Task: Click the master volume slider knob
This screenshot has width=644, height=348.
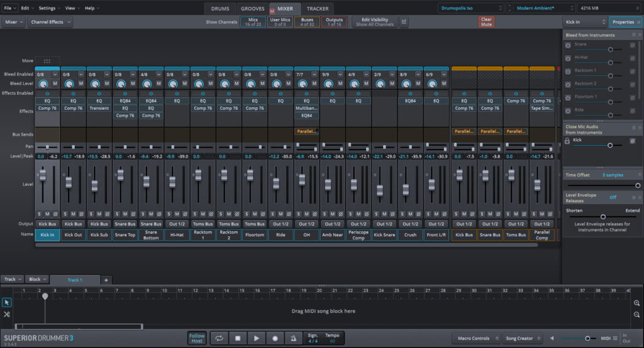Action: tap(587, 339)
